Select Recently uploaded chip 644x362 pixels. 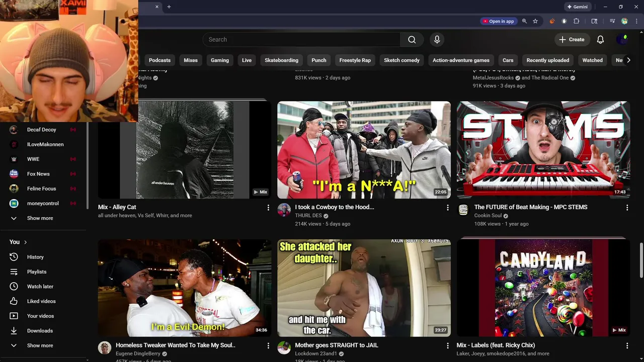548,60
